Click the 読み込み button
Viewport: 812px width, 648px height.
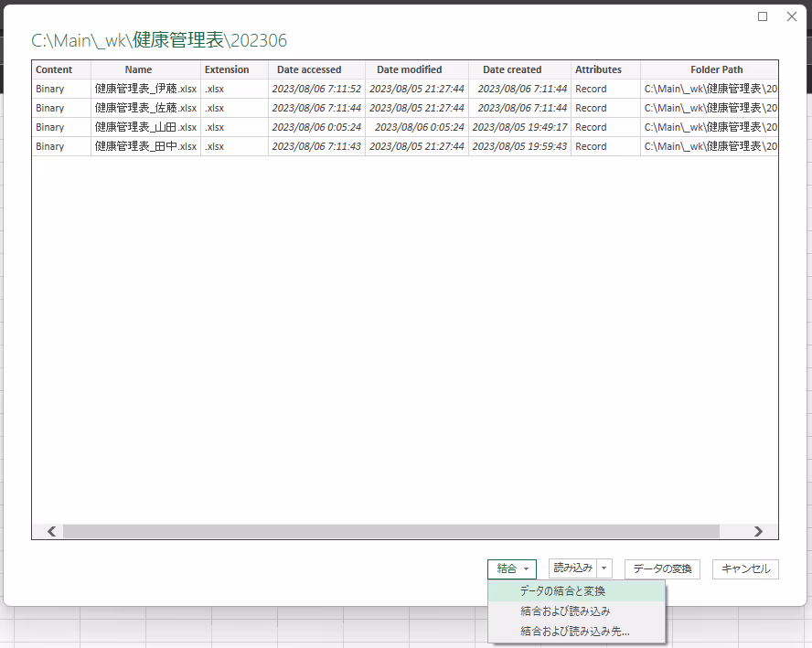pos(572,568)
